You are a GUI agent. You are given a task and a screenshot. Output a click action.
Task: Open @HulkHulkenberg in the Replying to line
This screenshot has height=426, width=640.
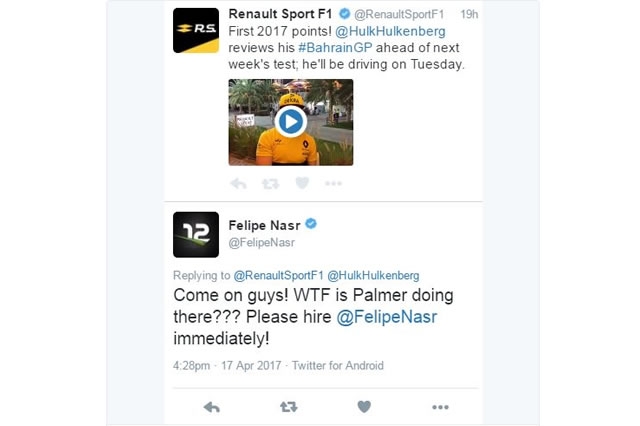coord(373,275)
